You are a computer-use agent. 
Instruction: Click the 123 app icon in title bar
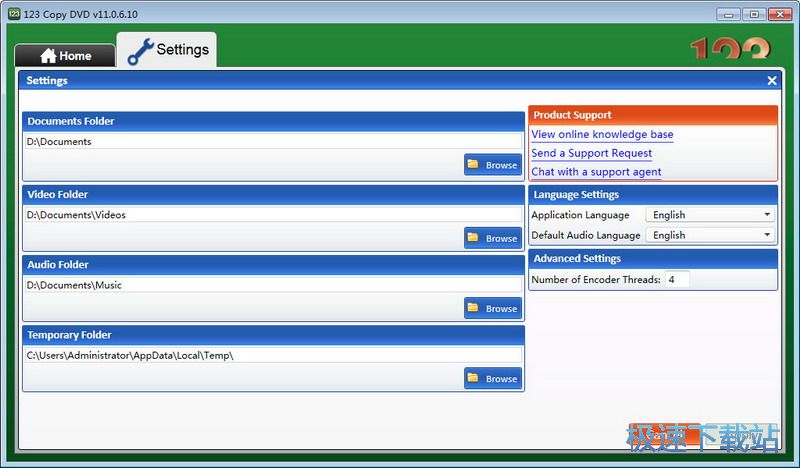coord(13,14)
